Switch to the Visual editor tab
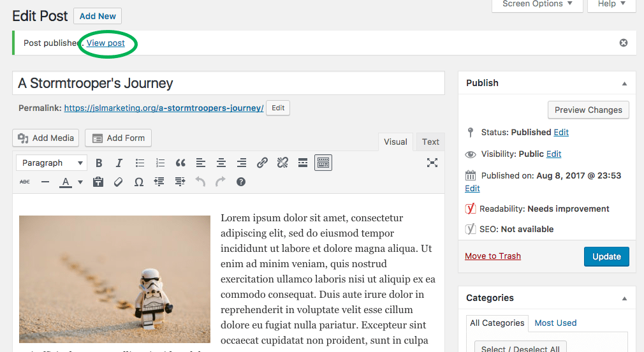The width and height of the screenshot is (644, 352). (395, 142)
